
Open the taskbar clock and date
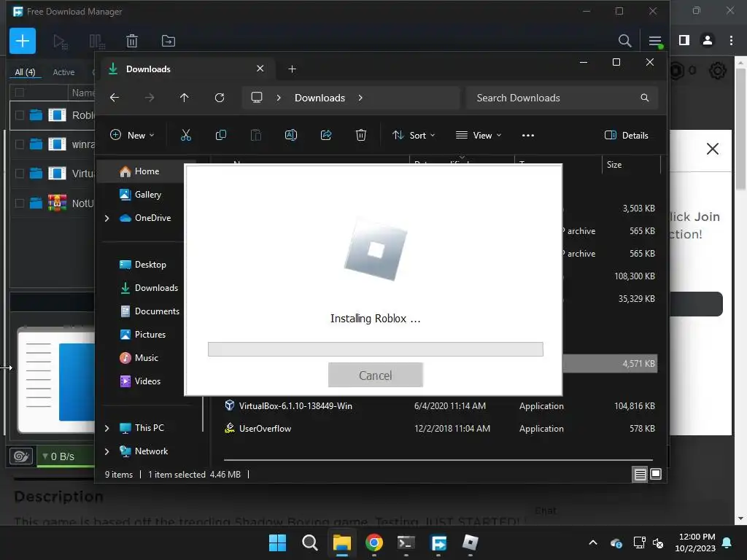pyautogui.click(x=695, y=542)
